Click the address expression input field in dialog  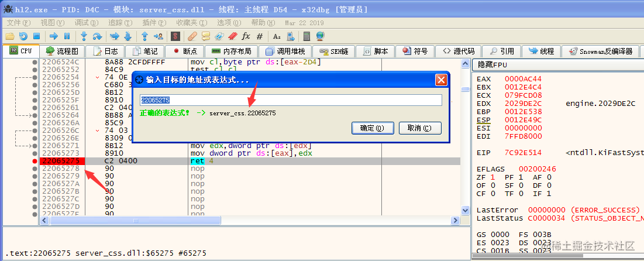coord(291,100)
